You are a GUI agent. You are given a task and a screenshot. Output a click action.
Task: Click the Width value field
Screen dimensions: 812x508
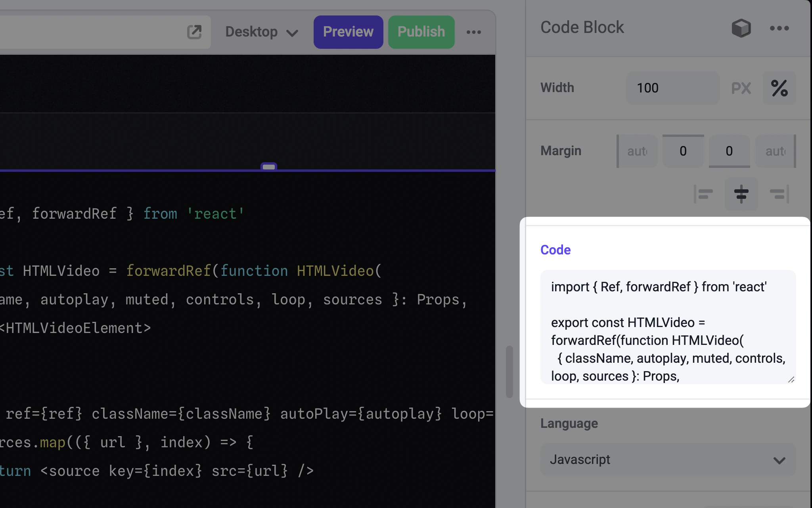672,88
